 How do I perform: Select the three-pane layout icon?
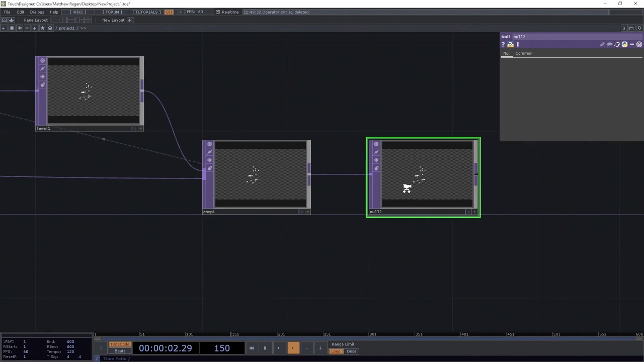(x=79, y=20)
